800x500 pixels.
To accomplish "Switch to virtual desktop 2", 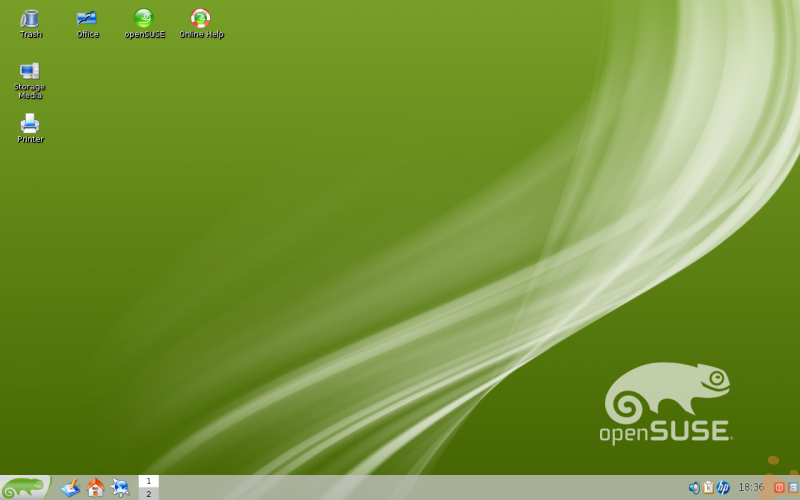I will pyautogui.click(x=148, y=494).
